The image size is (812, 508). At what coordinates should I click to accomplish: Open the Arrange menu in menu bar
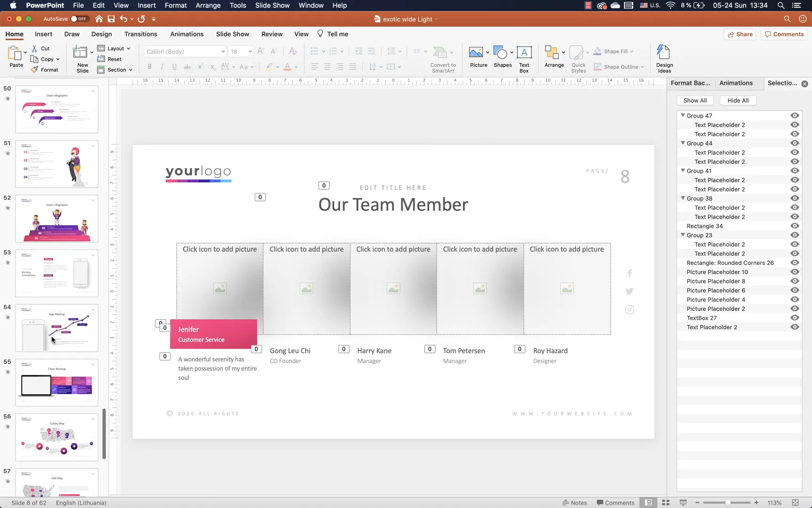click(x=208, y=6)
